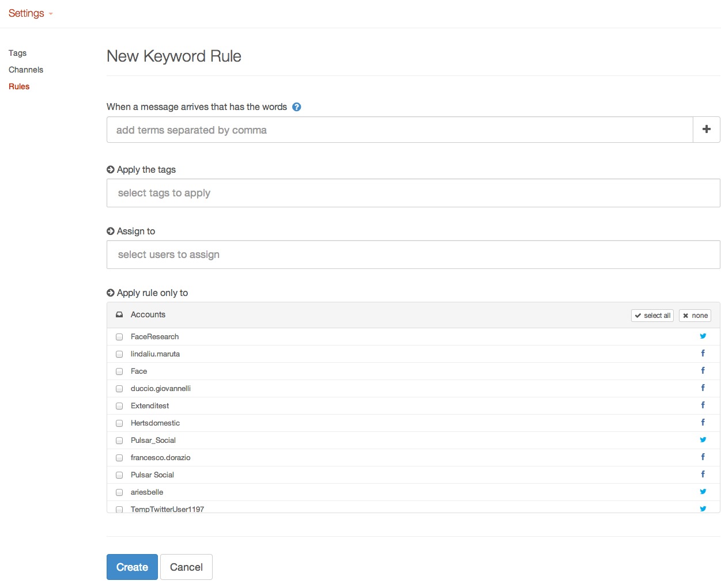Click the blue help question mark icon
The height and width of the screenshot is (588, 721).
point(296,107)
